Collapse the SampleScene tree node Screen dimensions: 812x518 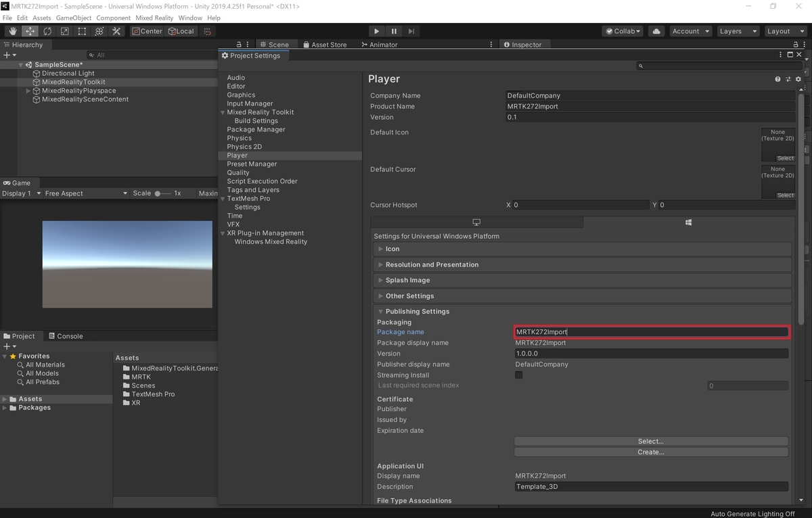(21, 65)
